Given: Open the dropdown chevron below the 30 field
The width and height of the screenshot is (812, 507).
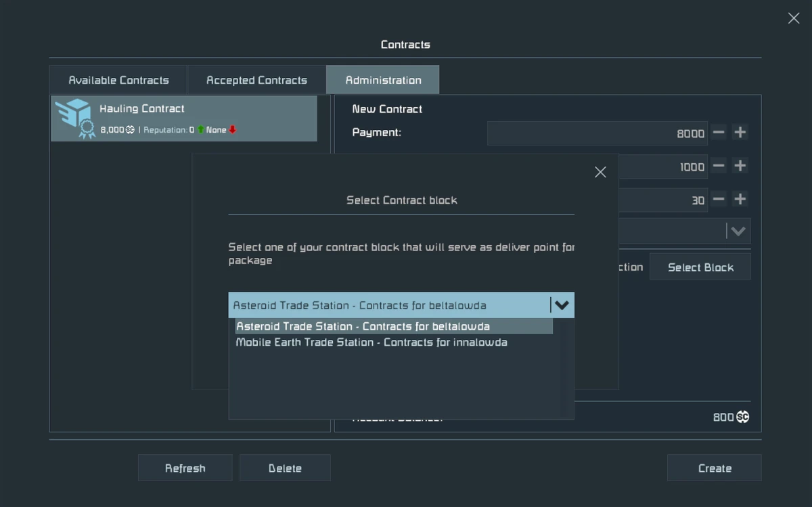Looking at the screenshot, I should 738,231.
